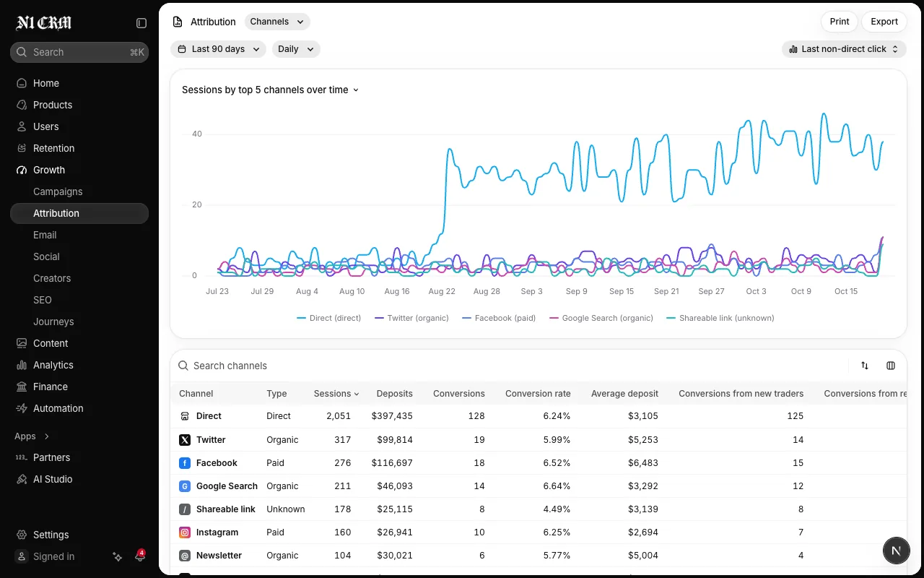Viewport: 924px width, 578px height.
Task: Open the Channels dropdown next to Attribution
Action: point(277,22)
